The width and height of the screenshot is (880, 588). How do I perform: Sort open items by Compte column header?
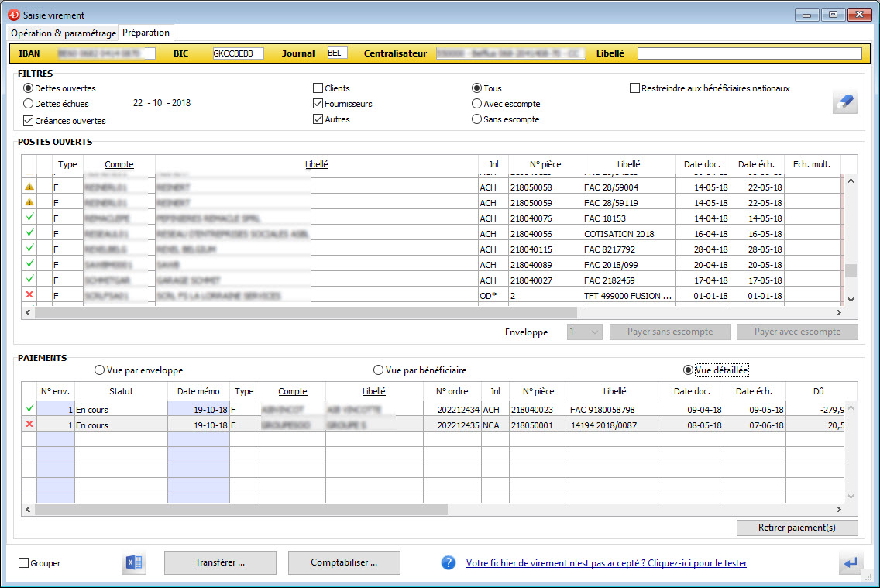tap(119, 164)
